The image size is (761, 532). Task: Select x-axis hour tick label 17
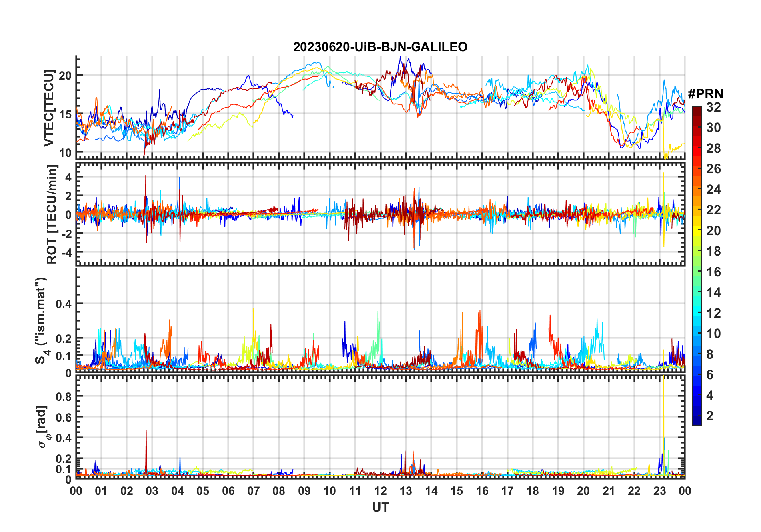507,491
